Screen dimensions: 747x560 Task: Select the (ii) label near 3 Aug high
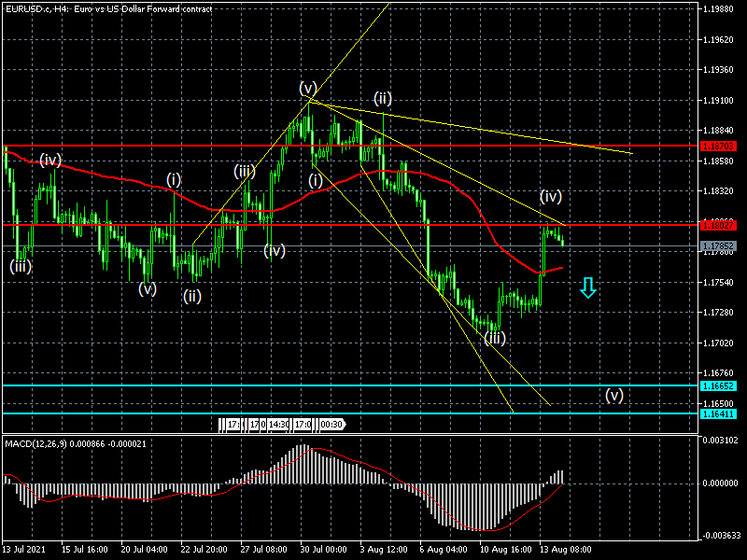click(383, 98)
